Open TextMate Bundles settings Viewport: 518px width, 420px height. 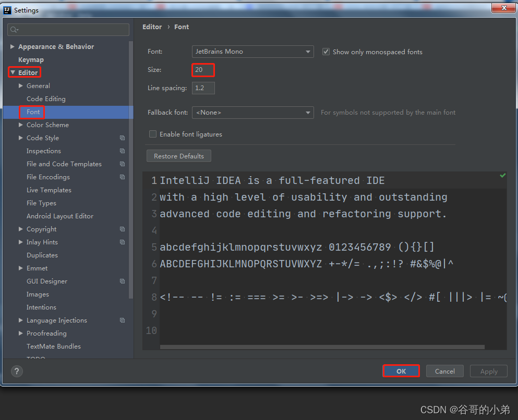54,347
